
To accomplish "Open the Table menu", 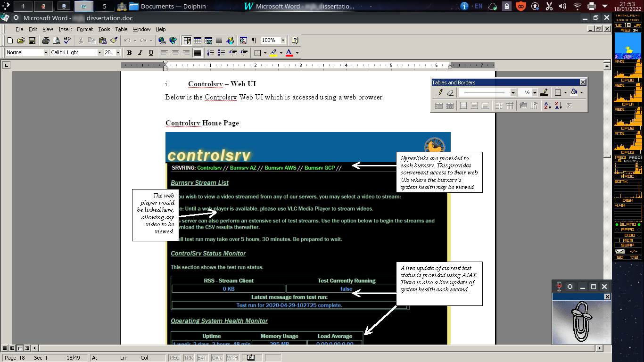I will tap(121, 29).
